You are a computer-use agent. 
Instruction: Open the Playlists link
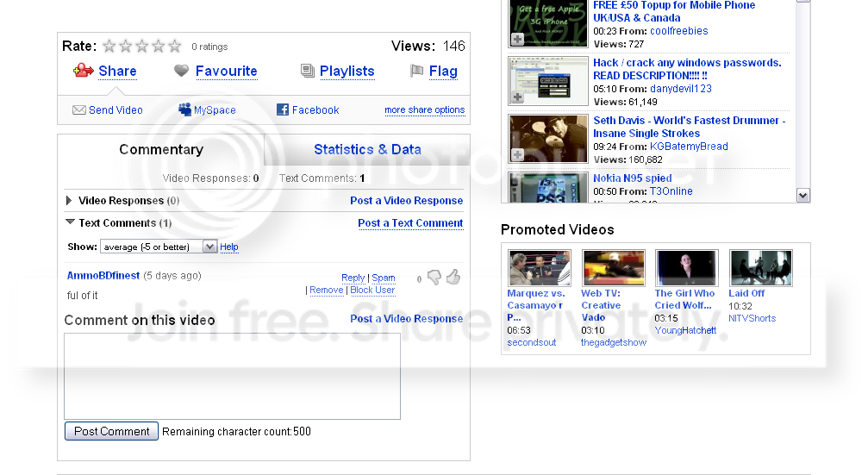point(347,71)
